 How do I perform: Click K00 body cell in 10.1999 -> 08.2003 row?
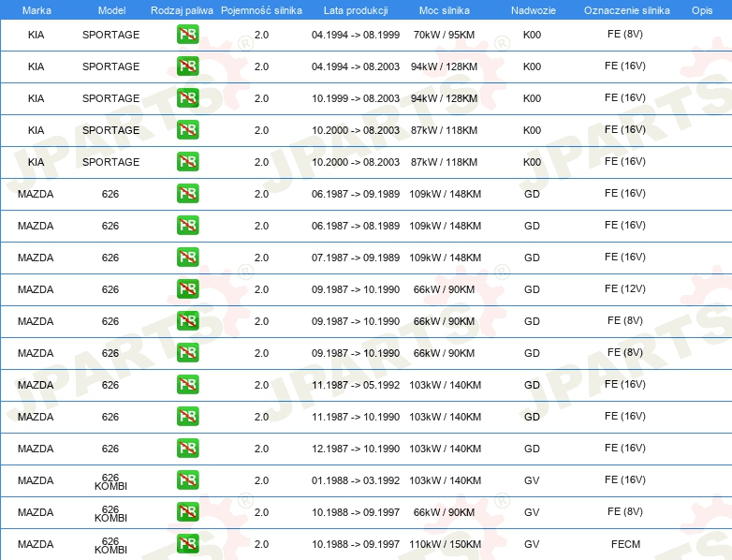[x=533, y=98]
